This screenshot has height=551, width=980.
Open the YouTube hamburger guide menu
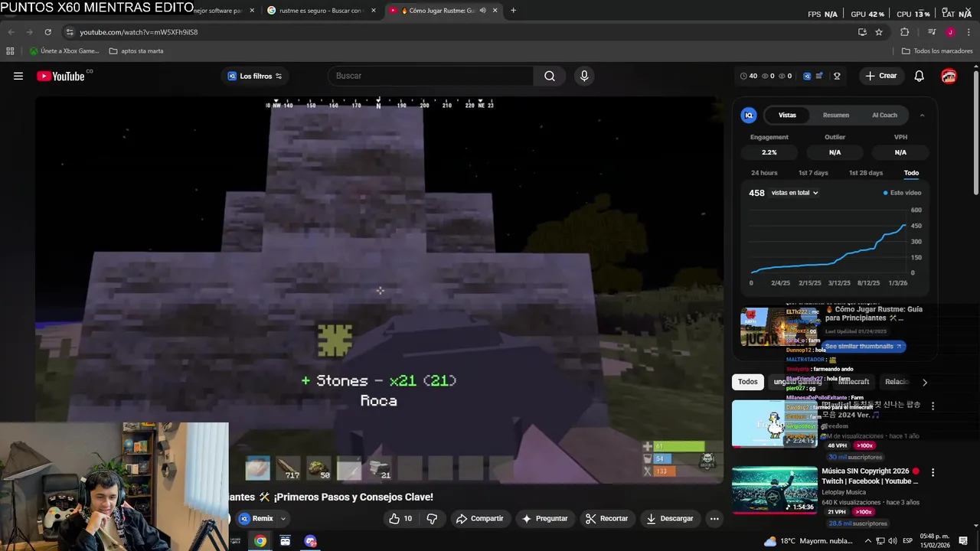tap(18, 76)
